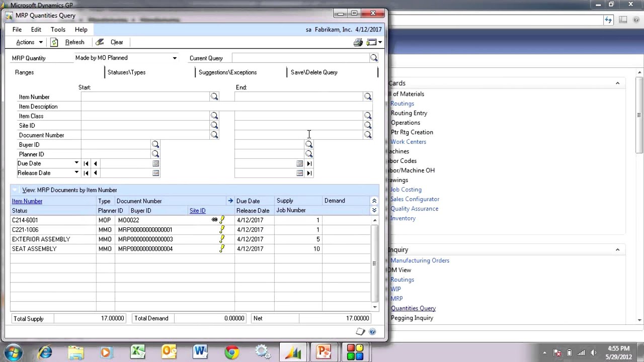Screen dimensions: 644x362
Task: Click the printer icon in the toolbar
Action: click(358, 42)
